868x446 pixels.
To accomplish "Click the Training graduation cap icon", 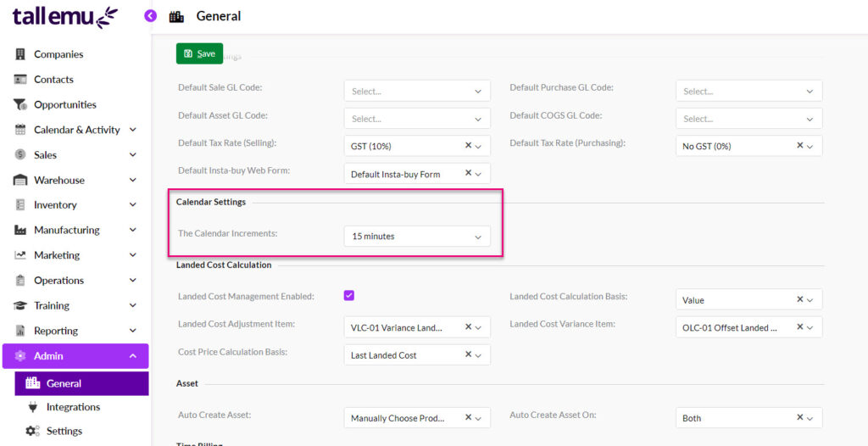I will point(20,305).
